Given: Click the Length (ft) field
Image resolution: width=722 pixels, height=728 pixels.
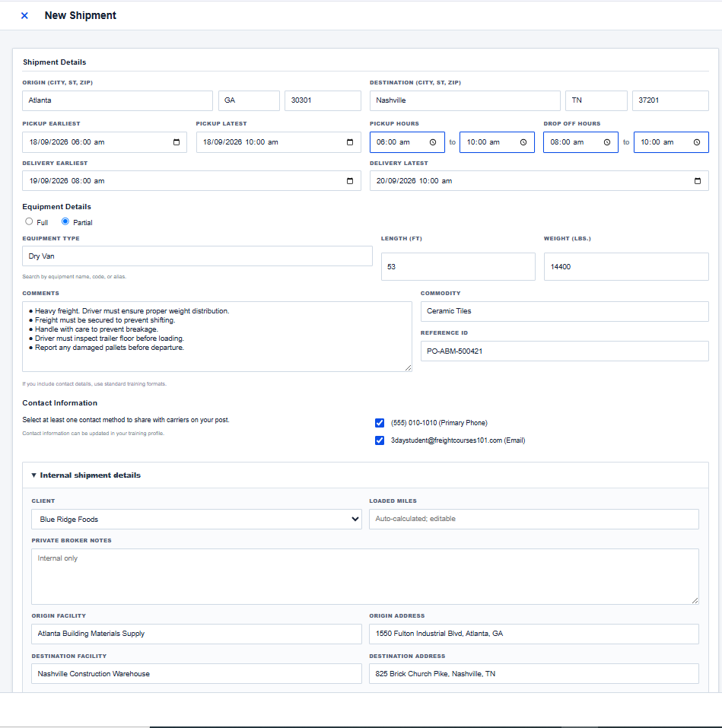Looking at the screenshot, I should click(x=458, y=266).
